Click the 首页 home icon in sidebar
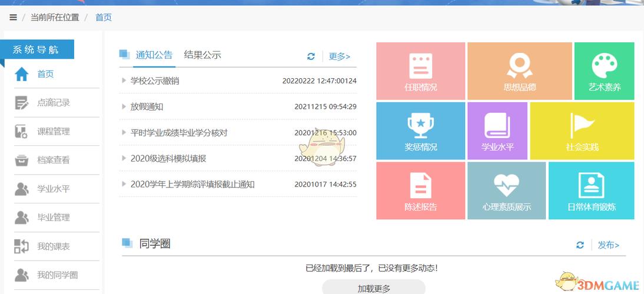644x294 pixels. pos(21,74)
